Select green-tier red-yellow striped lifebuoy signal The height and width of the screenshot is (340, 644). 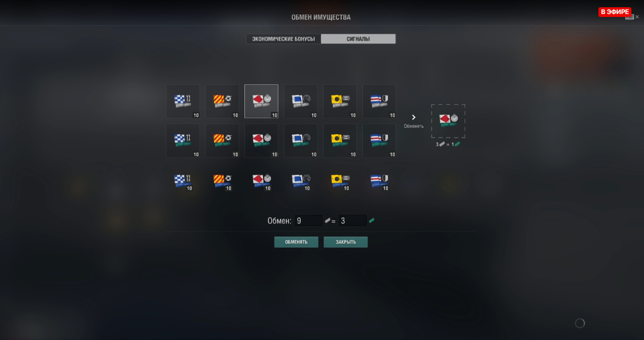[x=222, y=140]
